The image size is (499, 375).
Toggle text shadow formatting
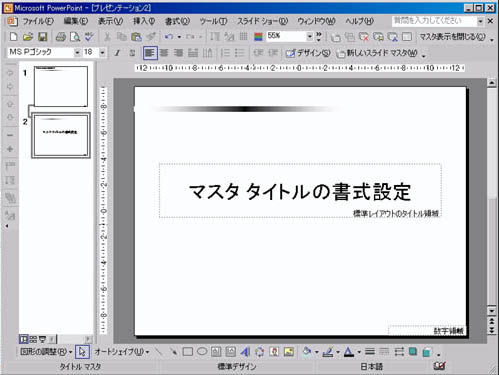(132, 53)
